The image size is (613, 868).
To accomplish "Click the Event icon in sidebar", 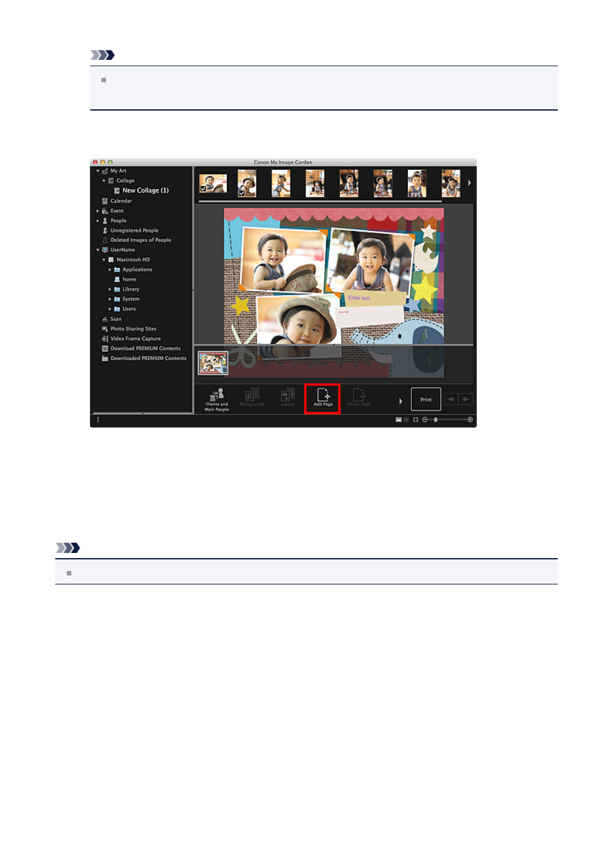I will coord(105,211).
